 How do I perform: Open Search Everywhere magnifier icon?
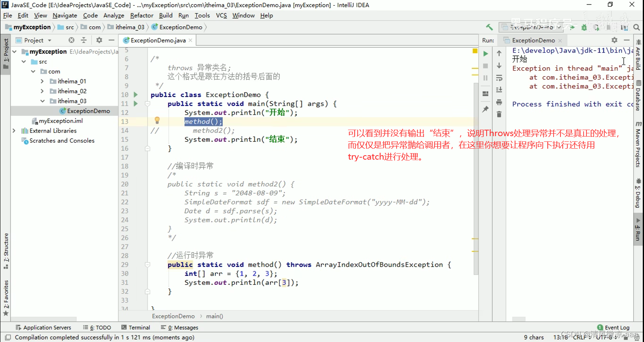coord(636,27)
